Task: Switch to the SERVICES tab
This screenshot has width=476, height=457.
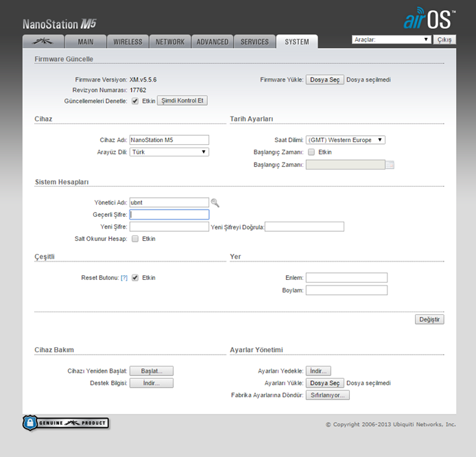Action: 254,42
